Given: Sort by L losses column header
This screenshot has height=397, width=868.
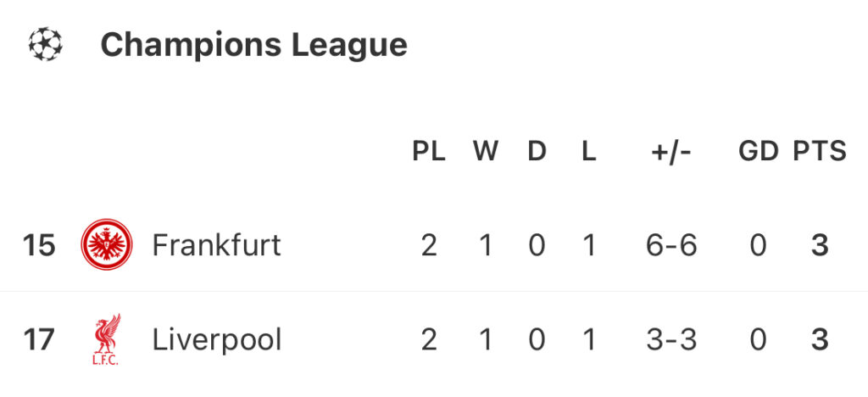Looking at the screenshot, I should pos(588,152).
